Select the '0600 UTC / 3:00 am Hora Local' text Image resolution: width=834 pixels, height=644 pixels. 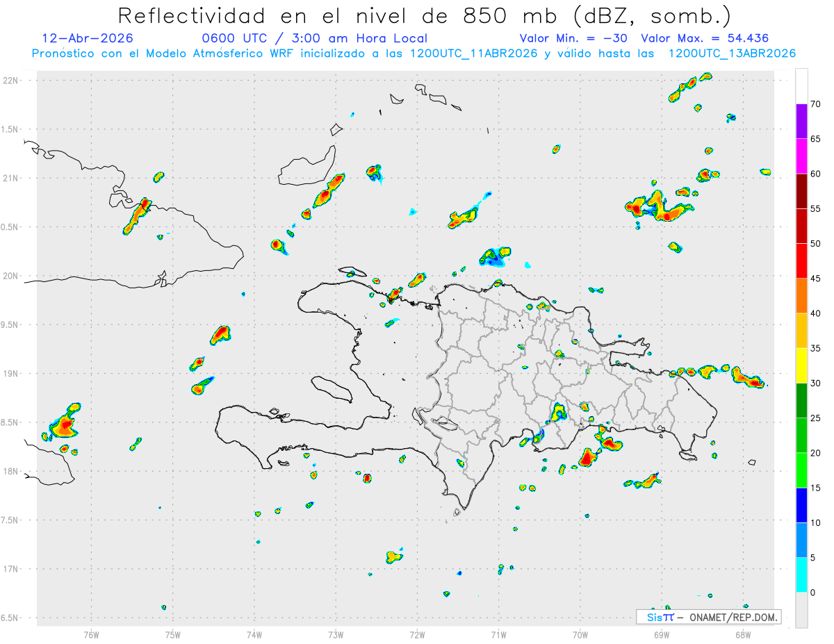(x=314, y=38)
